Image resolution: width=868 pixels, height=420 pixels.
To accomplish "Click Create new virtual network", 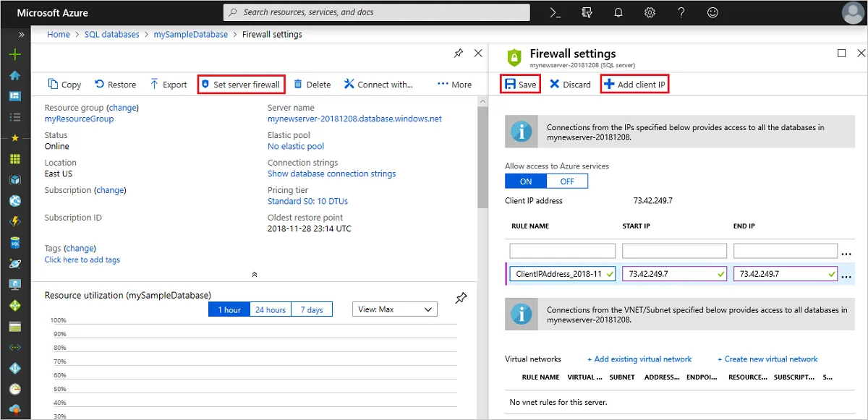I will point(767,359).
